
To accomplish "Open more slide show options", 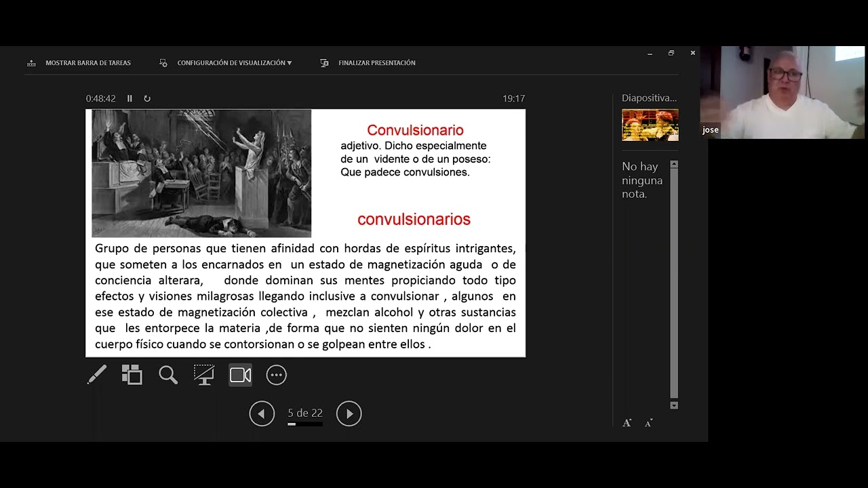I will [277, 375].
